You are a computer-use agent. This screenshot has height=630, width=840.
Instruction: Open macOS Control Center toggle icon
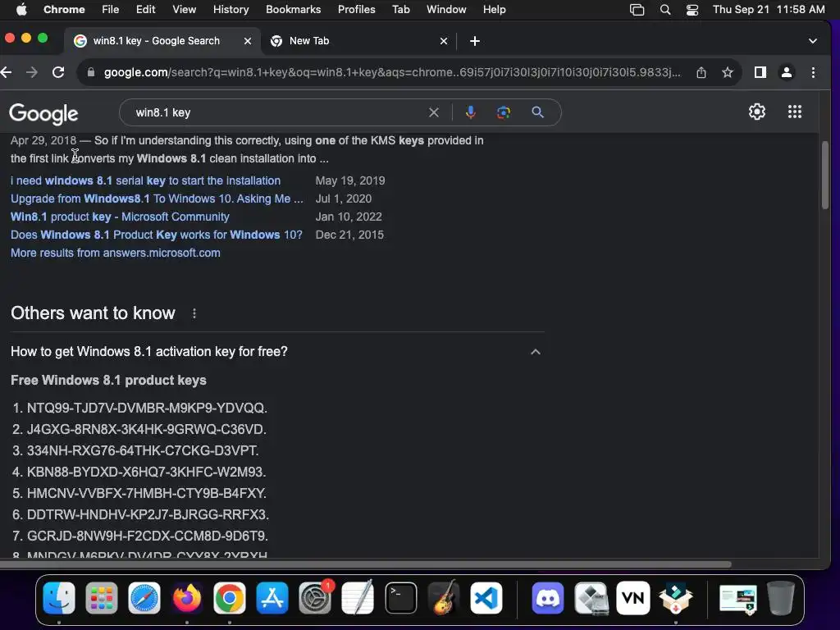[x=692, y=10]
